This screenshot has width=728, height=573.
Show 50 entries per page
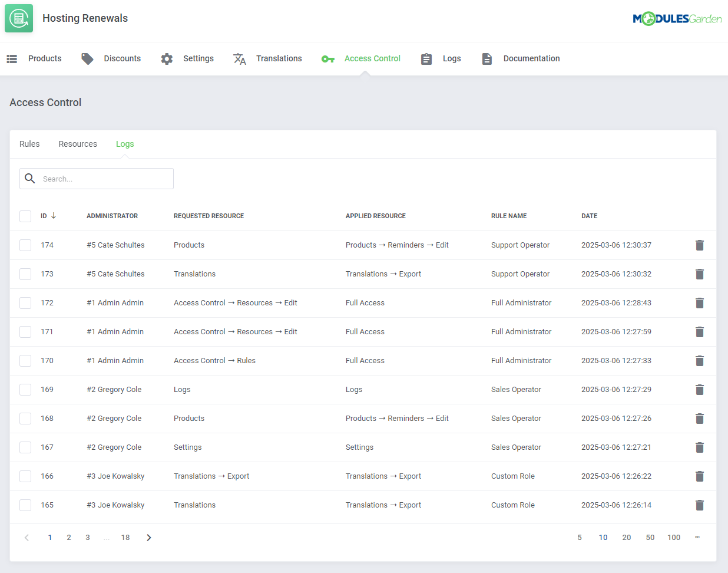coord(650,538)
